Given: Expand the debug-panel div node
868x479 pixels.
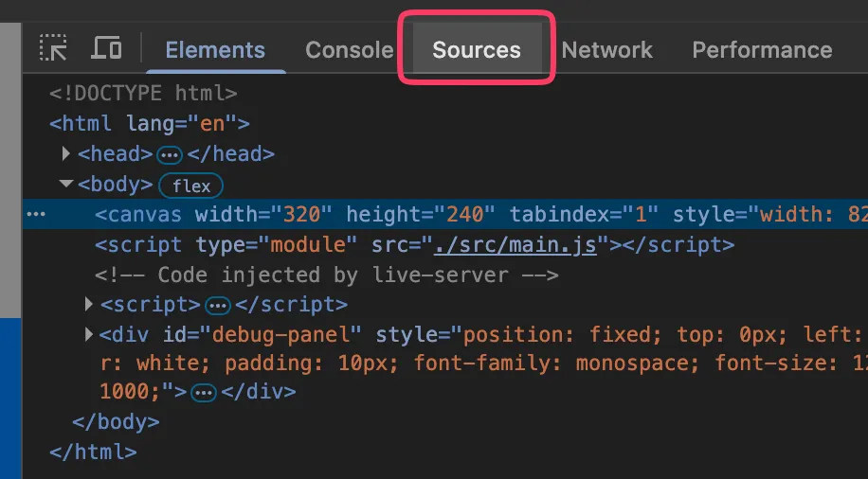Looking at the screenshot, I should [89, 334].
